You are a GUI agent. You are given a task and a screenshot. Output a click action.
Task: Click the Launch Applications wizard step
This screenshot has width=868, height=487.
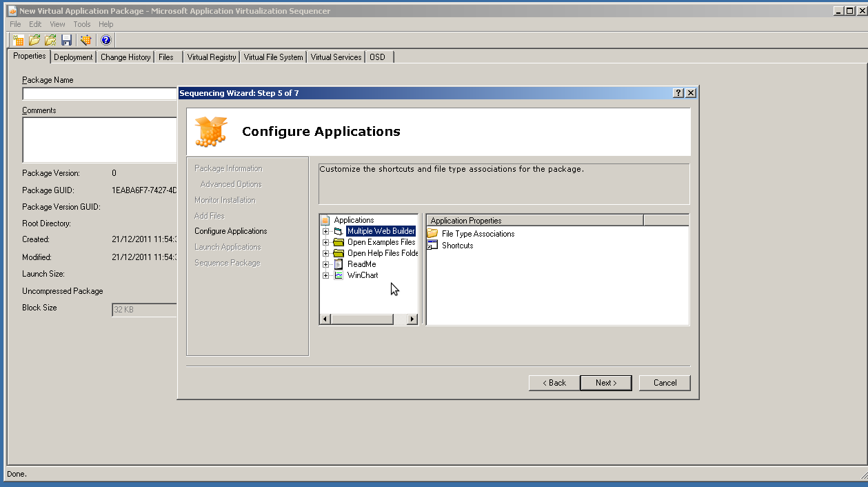pos(228,247)
